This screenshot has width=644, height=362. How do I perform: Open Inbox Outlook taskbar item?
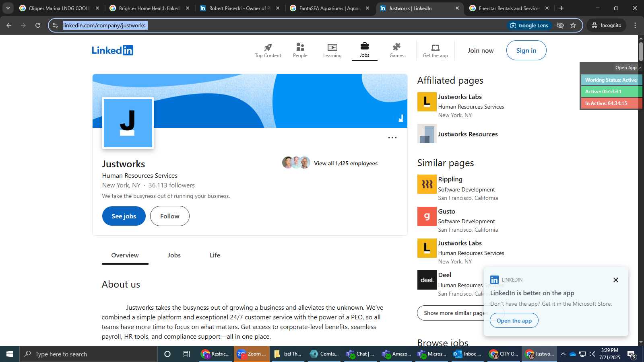click(468, 354)
